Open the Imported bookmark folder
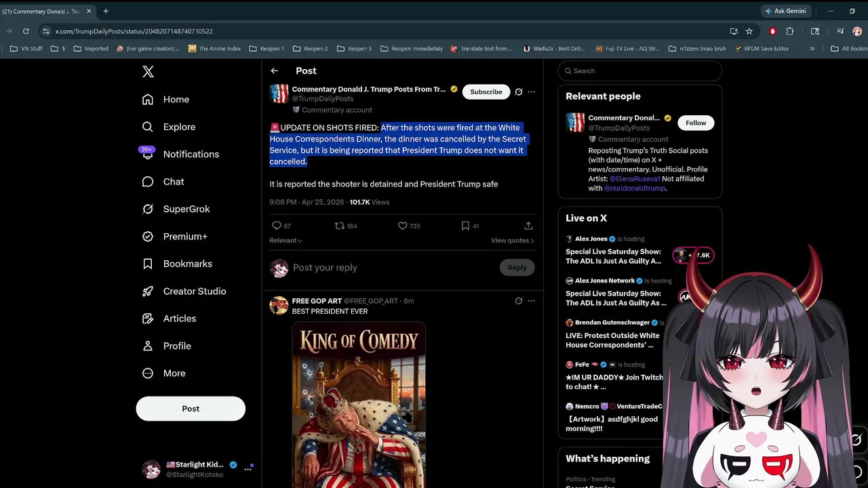 coord(91,49)
